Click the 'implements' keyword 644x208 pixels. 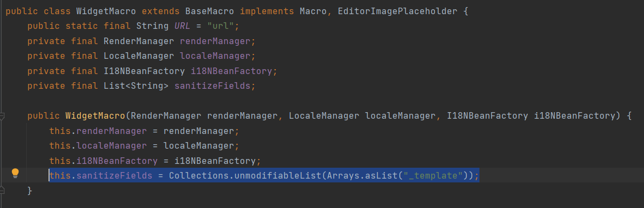[267, 11]
